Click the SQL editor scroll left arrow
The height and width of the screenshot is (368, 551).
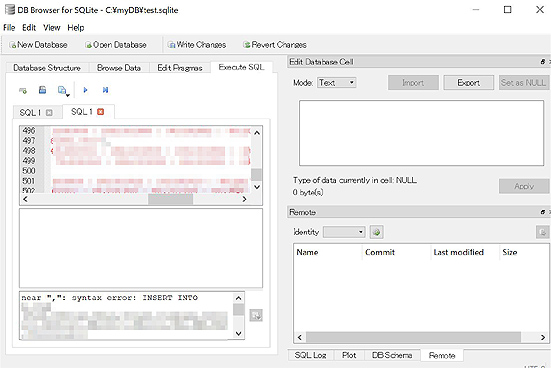pos(25,199)
